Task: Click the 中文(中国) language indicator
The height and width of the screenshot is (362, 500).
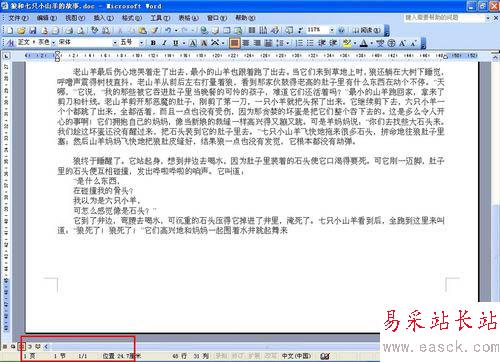Action: point(296,356)
